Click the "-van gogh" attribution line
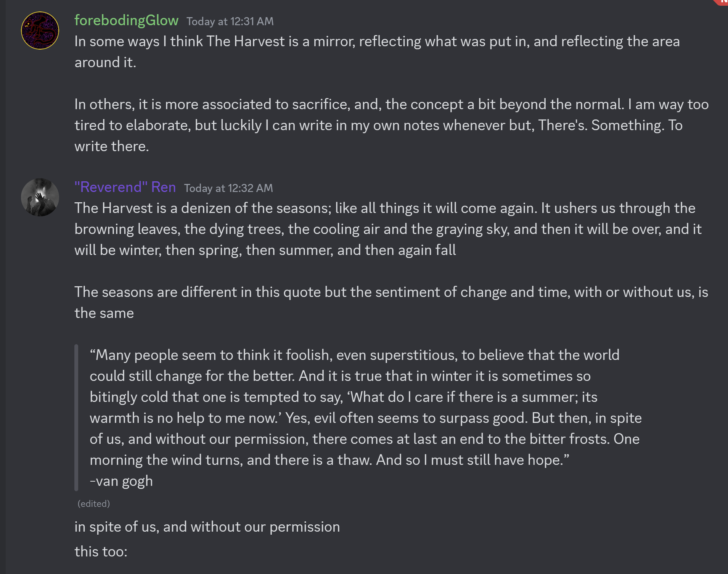The image size is (728, 574). 121,481
